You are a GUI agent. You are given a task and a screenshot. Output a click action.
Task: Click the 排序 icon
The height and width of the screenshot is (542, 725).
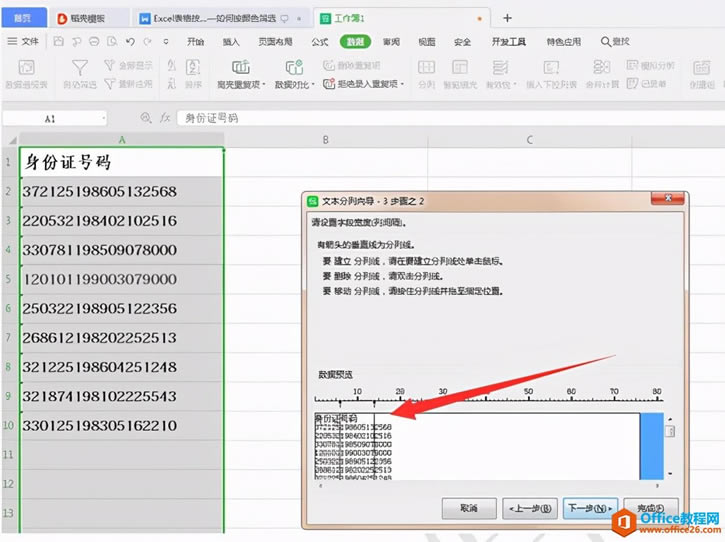[193, 68]
